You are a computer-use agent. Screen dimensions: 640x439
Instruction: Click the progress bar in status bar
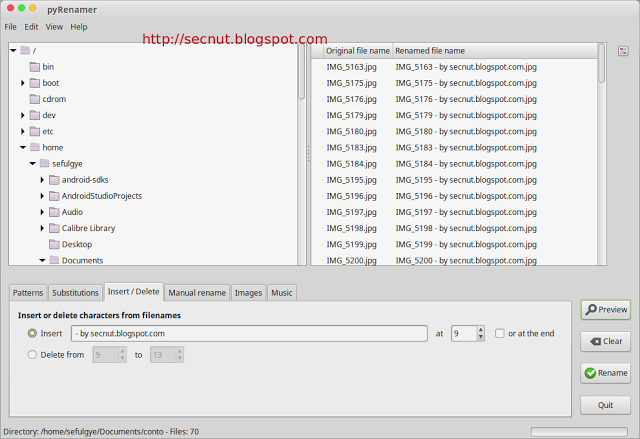(579, 432)
